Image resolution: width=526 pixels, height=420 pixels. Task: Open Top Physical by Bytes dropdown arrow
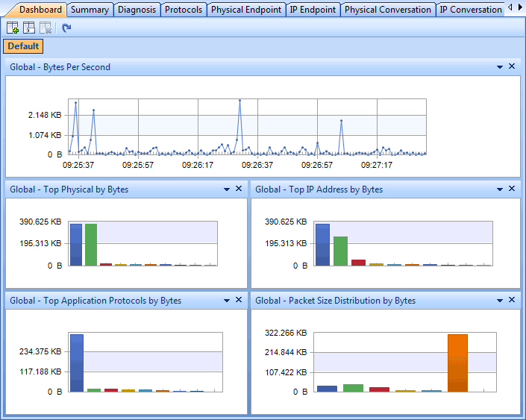click(x=227, y=190)
